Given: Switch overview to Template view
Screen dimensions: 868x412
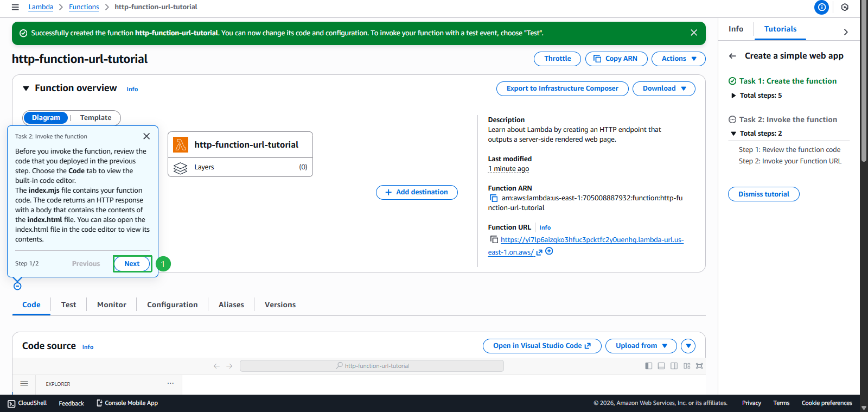Looking at the screenshot, I should pos(95,118).
